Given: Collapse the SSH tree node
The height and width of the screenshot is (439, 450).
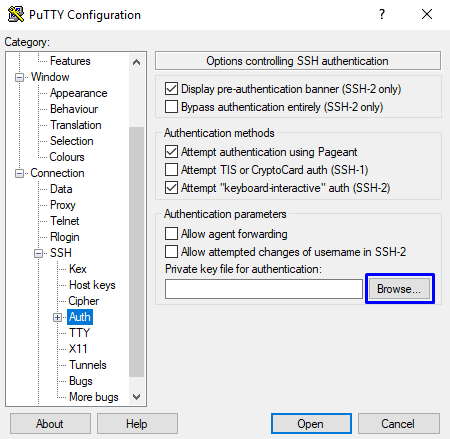Looking at the screenshot, I should click(x=38, y=253).
